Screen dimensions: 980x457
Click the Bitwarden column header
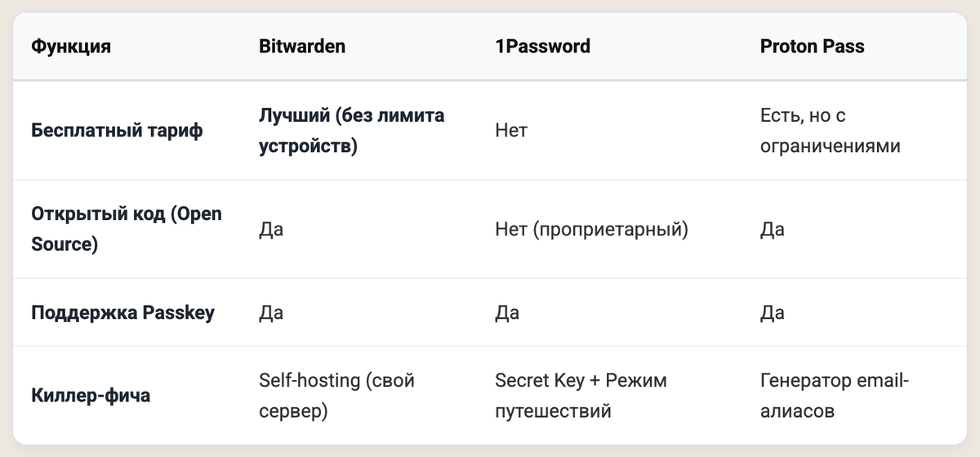click(301, 47)
